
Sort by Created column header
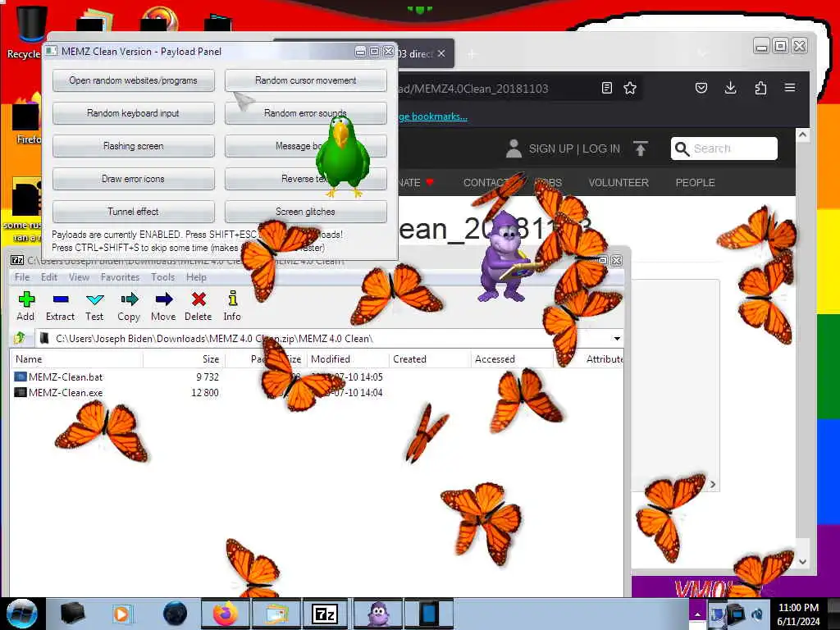pos(430,359)
